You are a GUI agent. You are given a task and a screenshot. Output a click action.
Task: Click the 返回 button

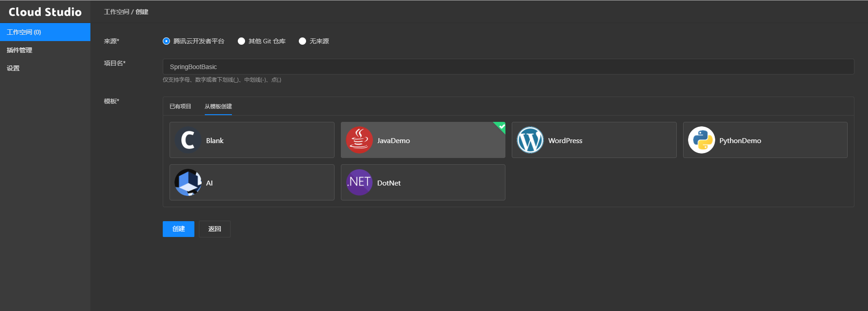coord(215,229)
